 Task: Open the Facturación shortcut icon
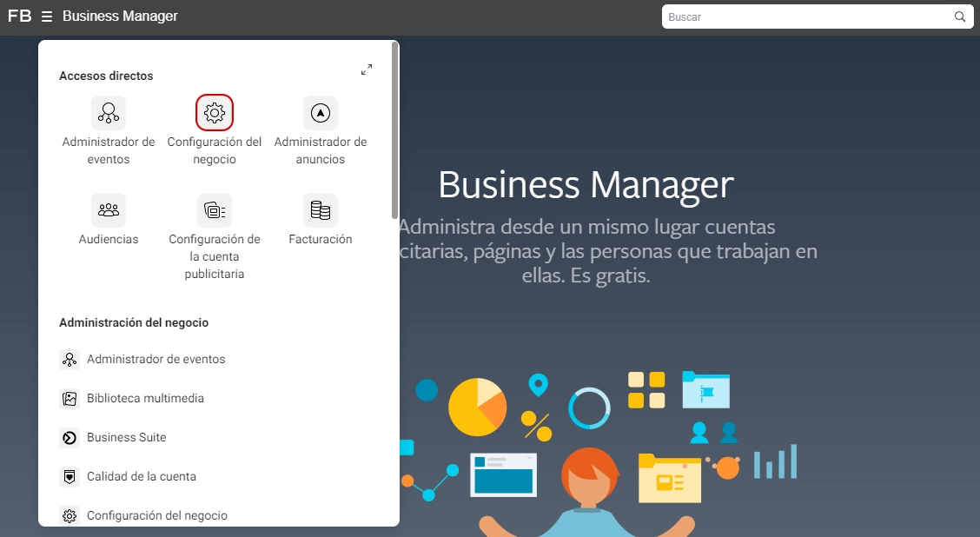[321, 210]
